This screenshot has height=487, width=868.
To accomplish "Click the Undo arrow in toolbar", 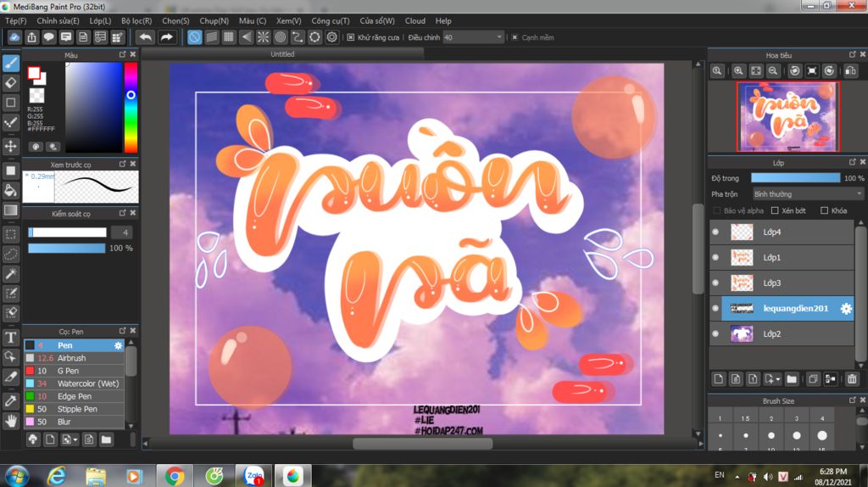I will click(x=146, y=37).
